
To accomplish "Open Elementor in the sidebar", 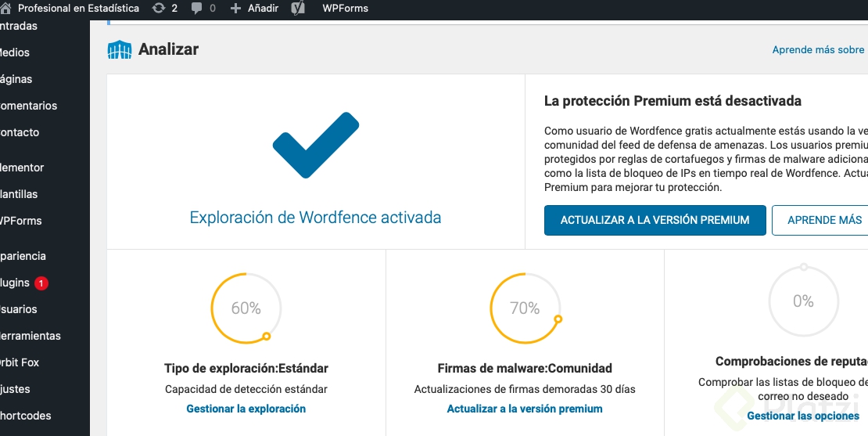I will (22, 168).
